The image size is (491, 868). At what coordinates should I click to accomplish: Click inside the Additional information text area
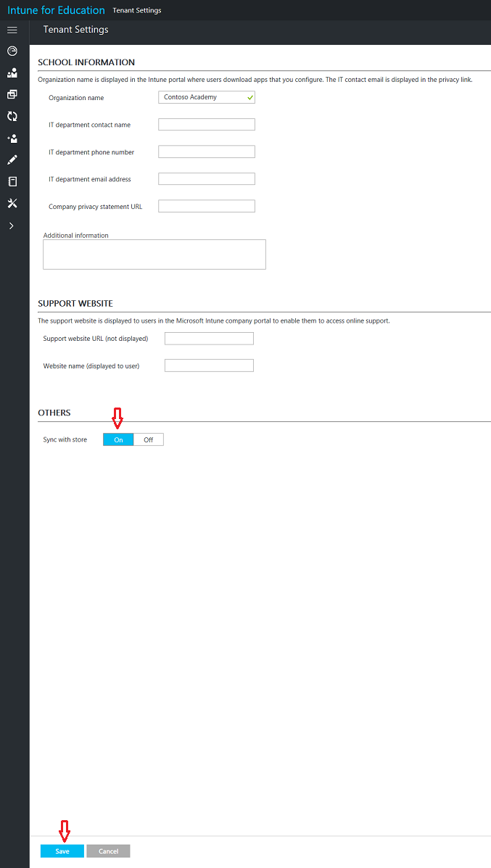tap(154, 254)
